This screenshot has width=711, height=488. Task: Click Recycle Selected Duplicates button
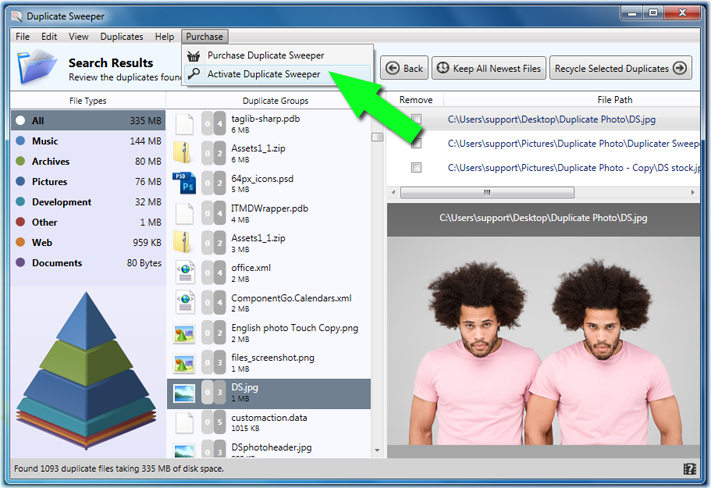(619, 69)
